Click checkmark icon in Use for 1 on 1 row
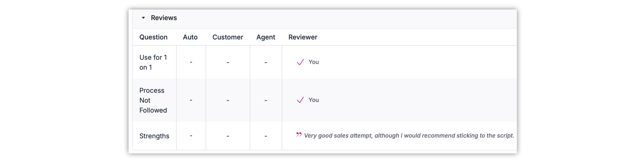Image resolution: width=644 pixels, height=163 pixels. (300, 62)
